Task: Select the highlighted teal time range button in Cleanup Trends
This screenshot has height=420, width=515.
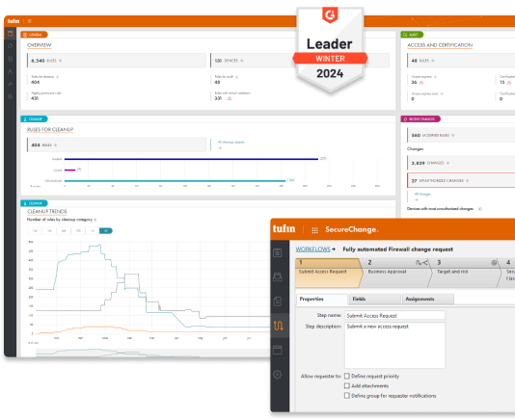Action: click(x=106, y=230)
